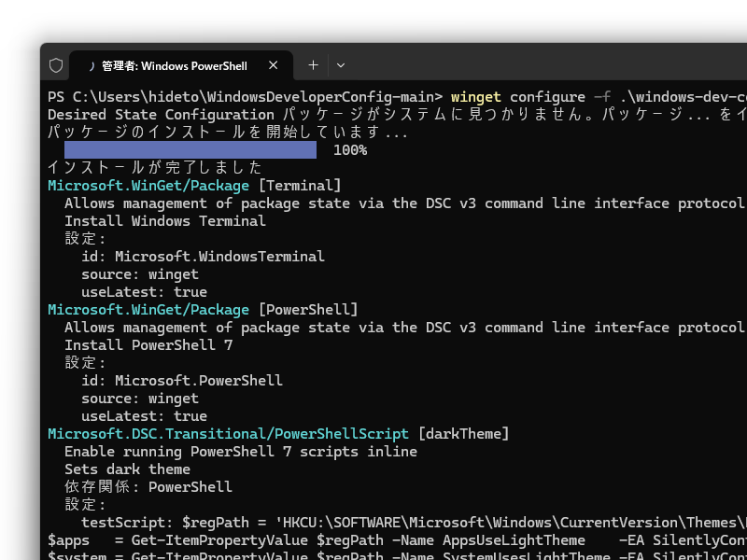Click the 'testScript: $regPath' line
Screen dimensions: 747x560
click(x=414, y=523)
